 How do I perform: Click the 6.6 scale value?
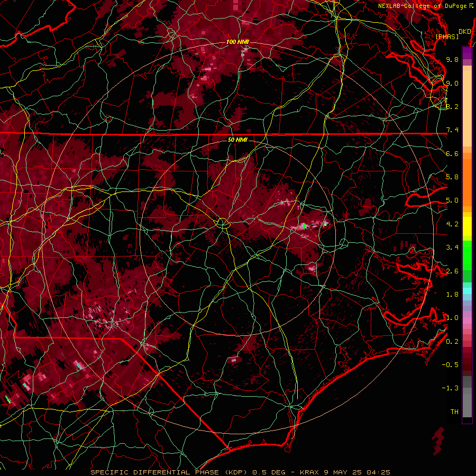coord(452,153)
